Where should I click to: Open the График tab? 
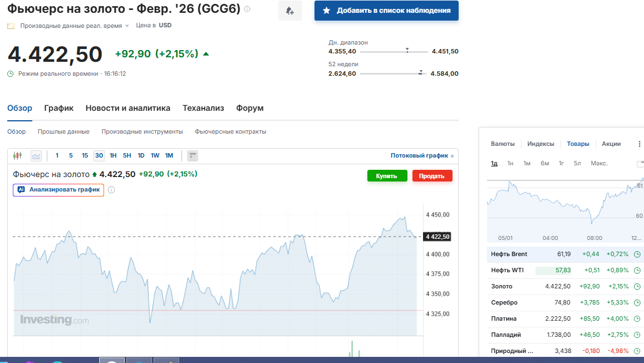59,108
